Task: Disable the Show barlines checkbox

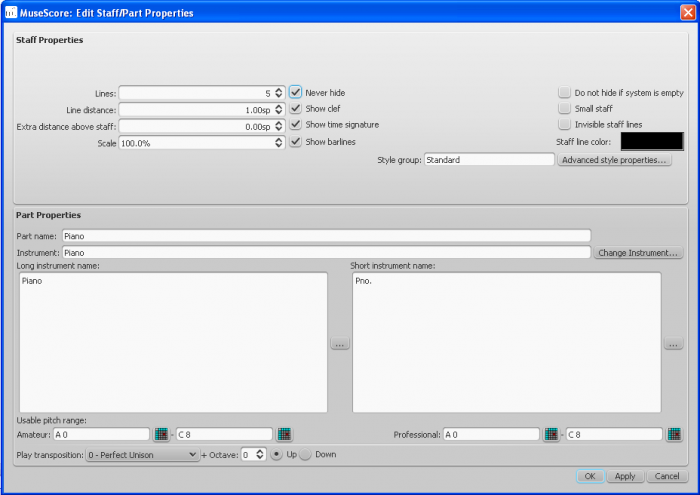Action: click(x=295, y=141)
